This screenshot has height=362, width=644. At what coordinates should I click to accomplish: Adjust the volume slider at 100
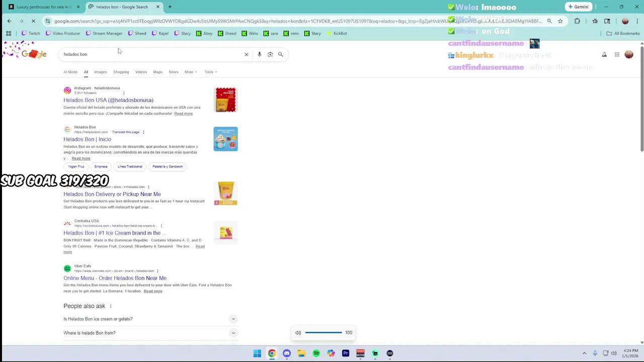point(324,333)
